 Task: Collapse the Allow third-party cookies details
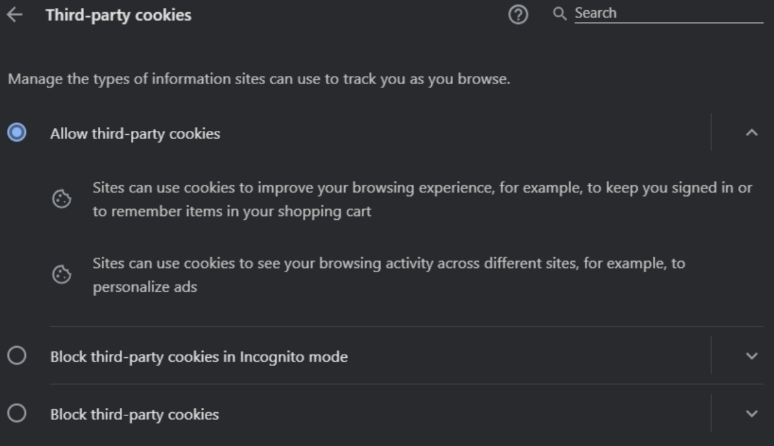(751, 132)
